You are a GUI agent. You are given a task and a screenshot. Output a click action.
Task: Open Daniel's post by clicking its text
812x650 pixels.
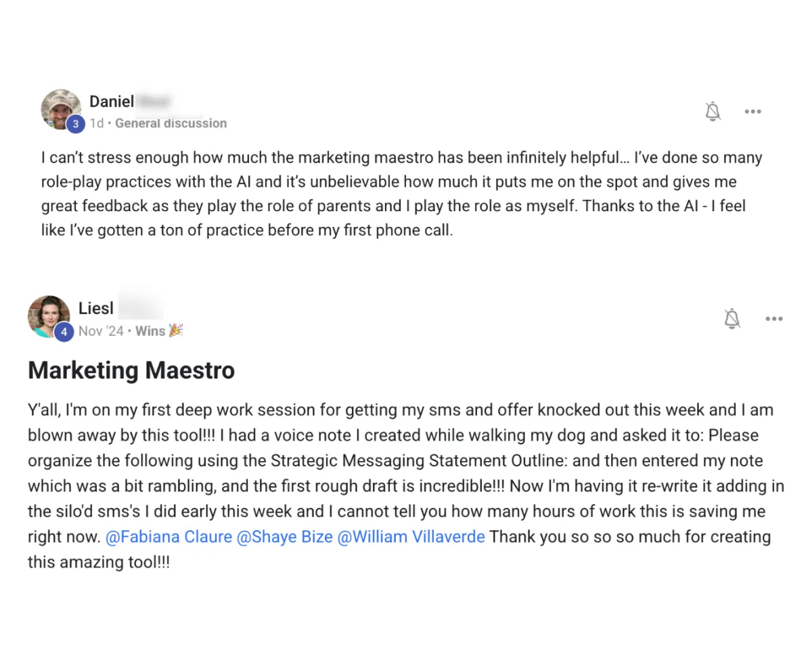(392, 194)
